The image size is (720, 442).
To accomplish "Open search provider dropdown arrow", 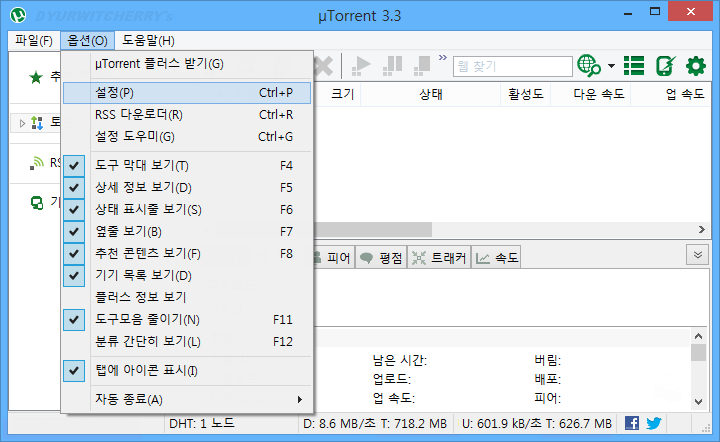I will coord(612,66).
